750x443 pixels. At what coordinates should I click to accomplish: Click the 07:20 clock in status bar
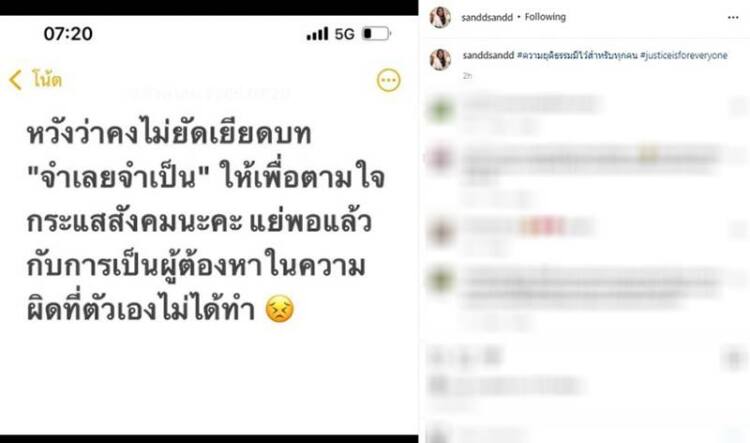pos(68,33)
